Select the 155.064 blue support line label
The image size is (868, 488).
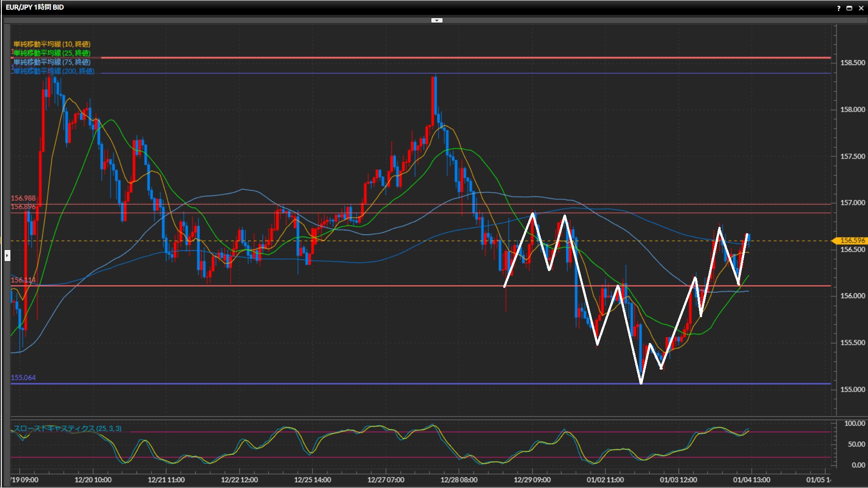[x=23, y=378]
